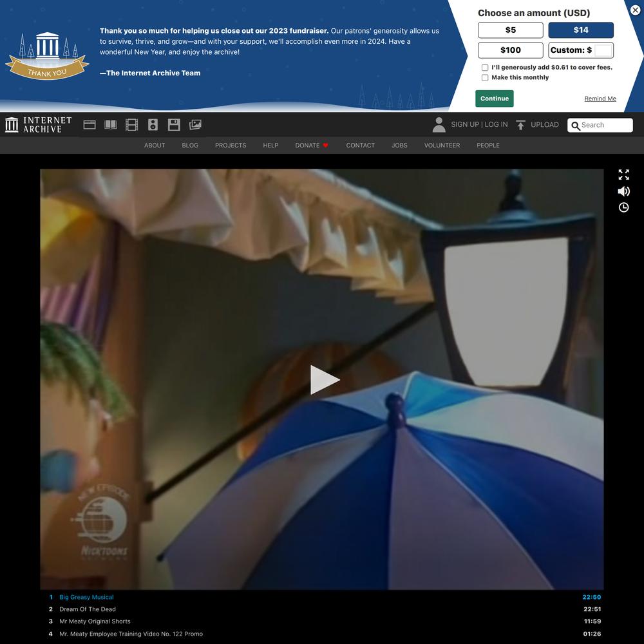Select the $14 donation amount

coord(581,30)
